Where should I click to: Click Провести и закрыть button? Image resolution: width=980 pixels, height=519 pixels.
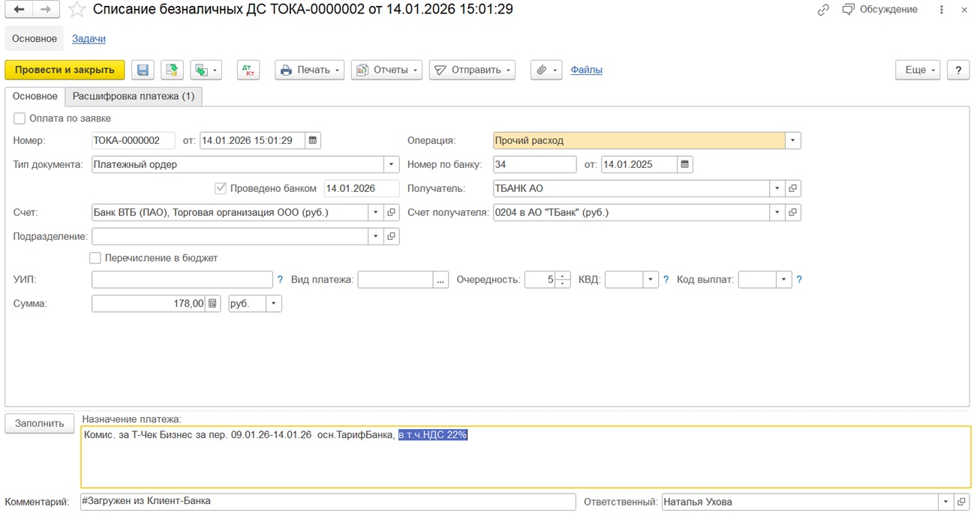click(x=65, y=70)
